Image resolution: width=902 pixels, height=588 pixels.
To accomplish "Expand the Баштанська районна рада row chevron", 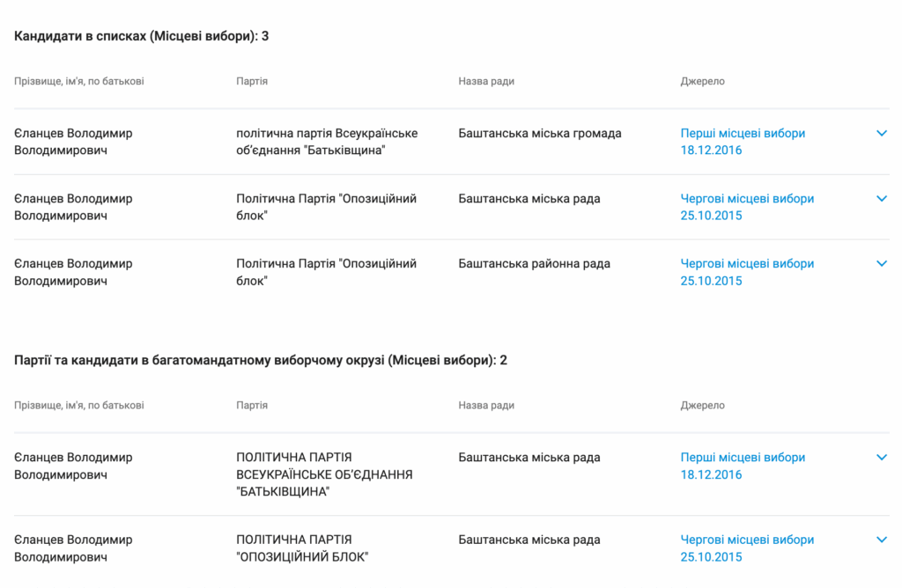I will pos(882,263).
